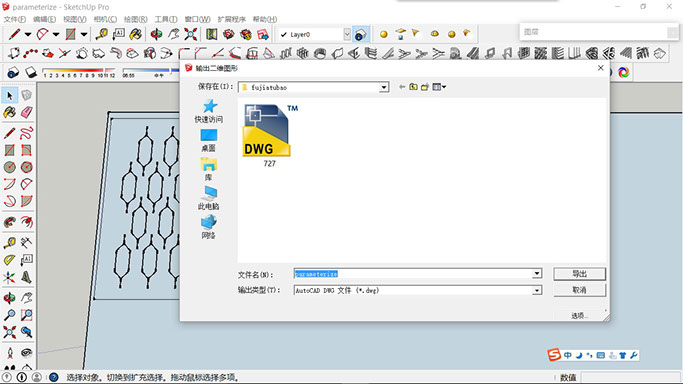Screen dimensions: 683x384
Task: Toggle Sogou Chinese/English input mode
Action: coord(568,355)
